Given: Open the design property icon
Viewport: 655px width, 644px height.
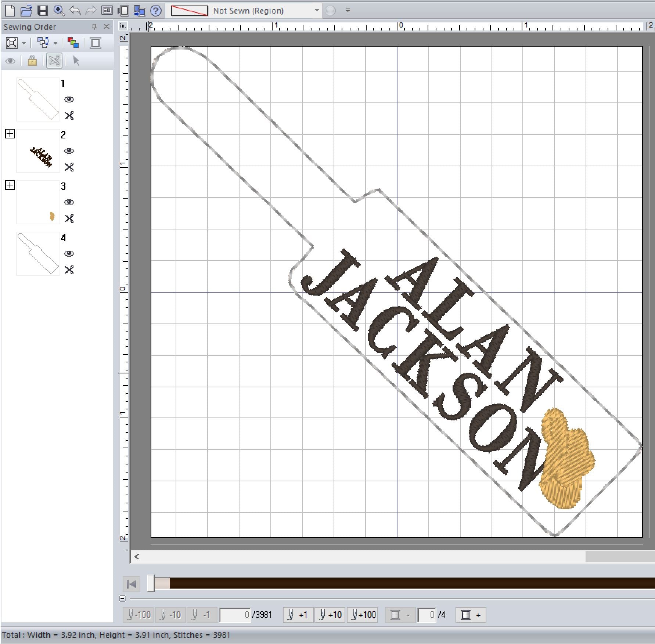Looking at the screenshot, I should coord(107,10).
